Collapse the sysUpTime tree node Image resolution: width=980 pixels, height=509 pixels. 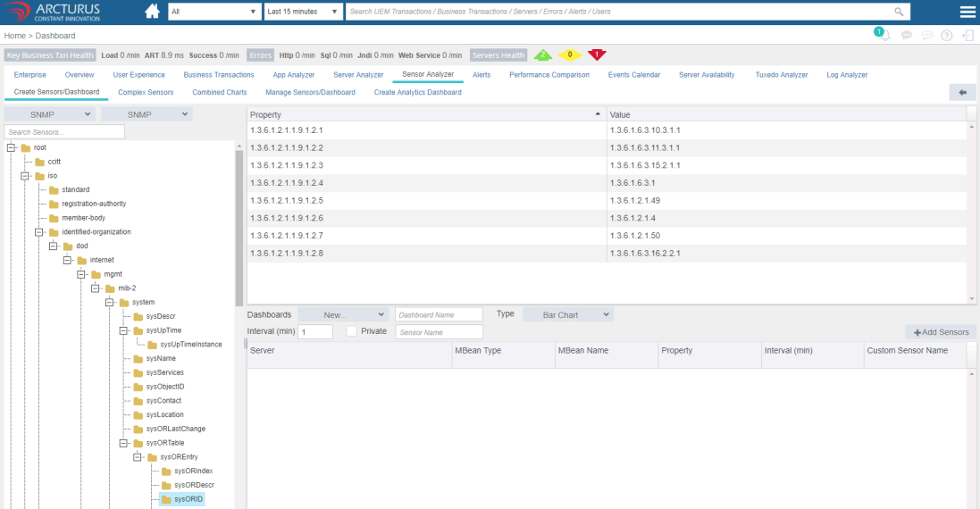tap(124, 330)
